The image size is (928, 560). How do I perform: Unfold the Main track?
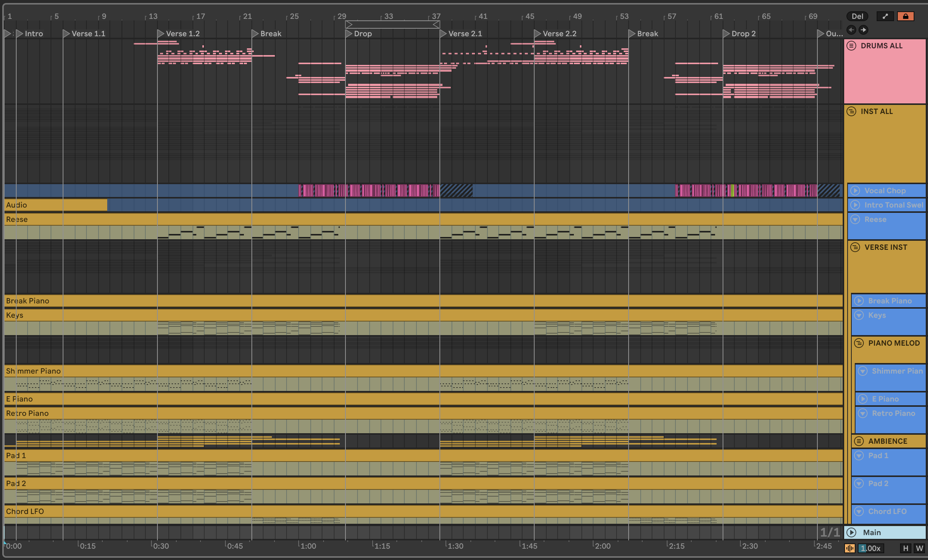851,532
